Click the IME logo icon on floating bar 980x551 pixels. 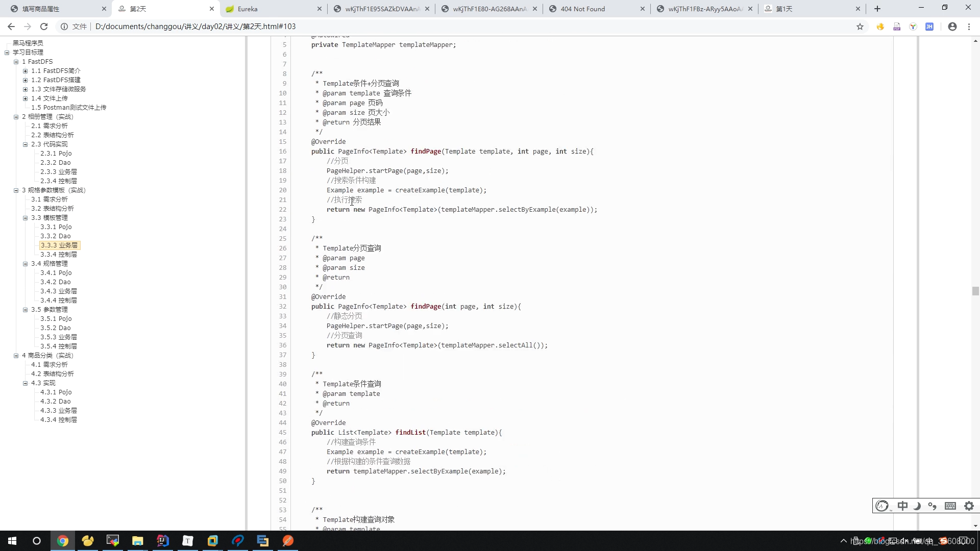[883, 506]
